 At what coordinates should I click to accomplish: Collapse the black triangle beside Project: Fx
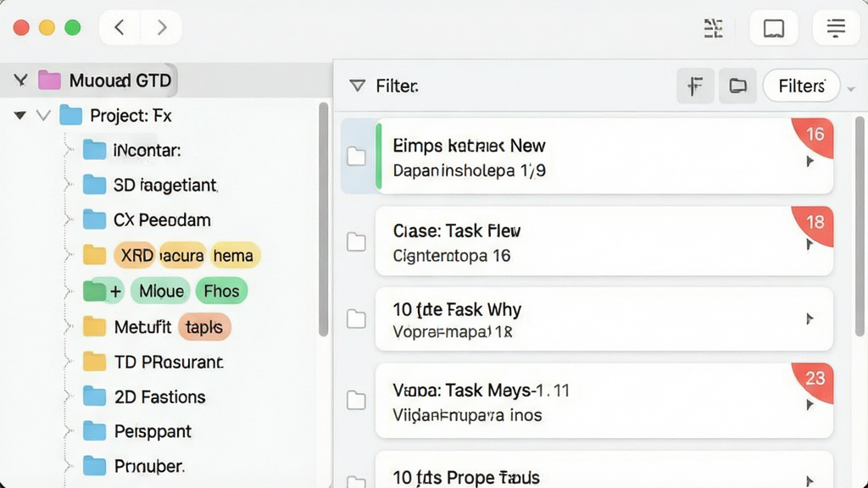(20, 115)
